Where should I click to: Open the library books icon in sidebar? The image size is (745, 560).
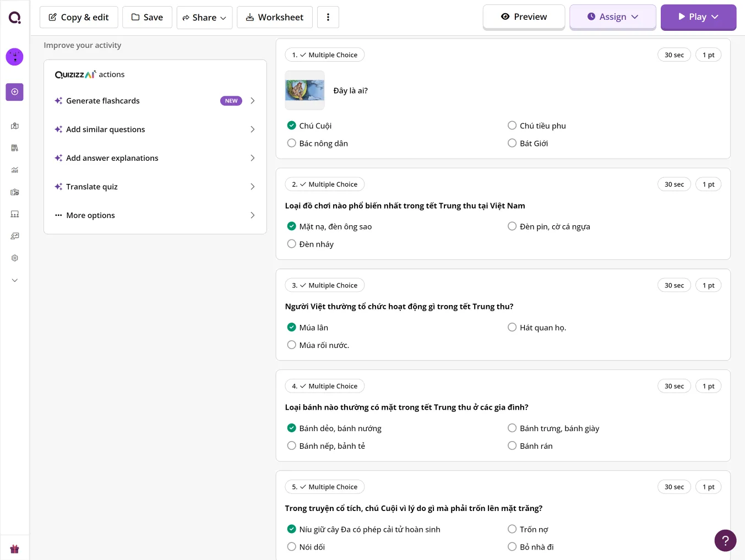[x=15, y=148]
